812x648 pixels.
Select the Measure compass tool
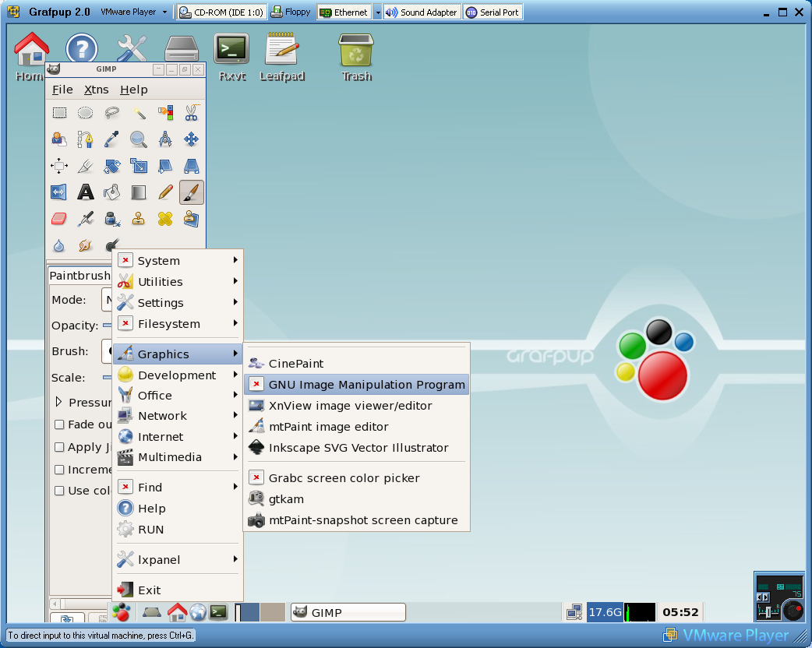165,139
